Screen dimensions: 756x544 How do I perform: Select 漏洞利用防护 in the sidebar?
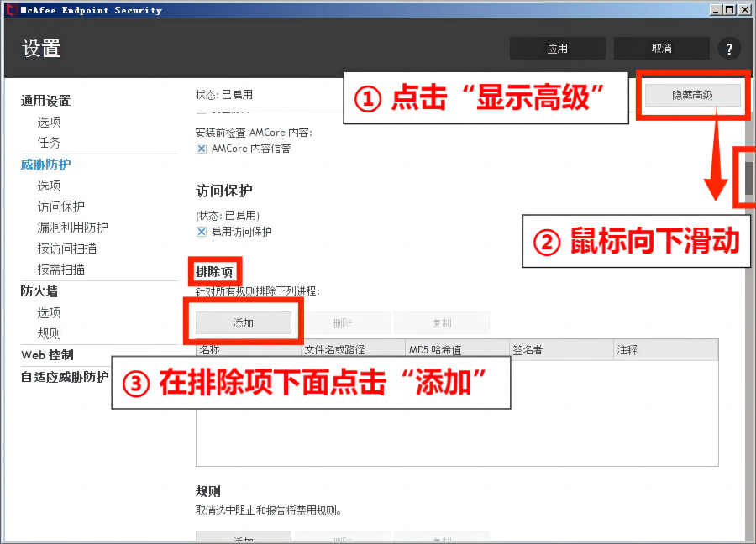73,227
